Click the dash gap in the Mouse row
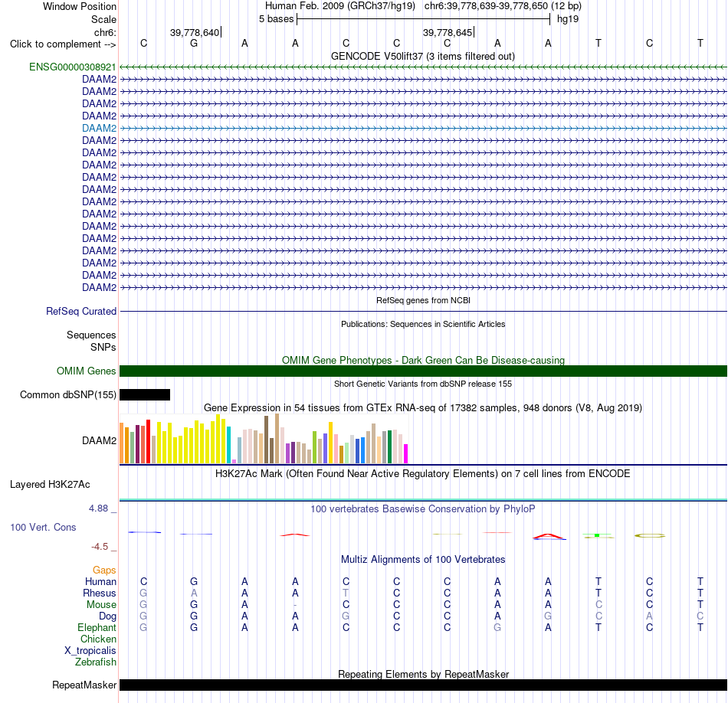This screenshot has height=703, width=728. 295,605
